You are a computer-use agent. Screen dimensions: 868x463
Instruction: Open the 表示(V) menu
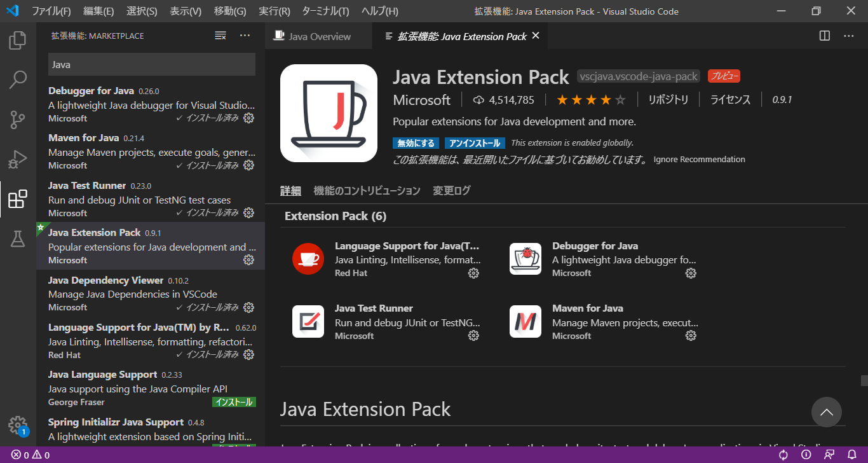(186, 11)
